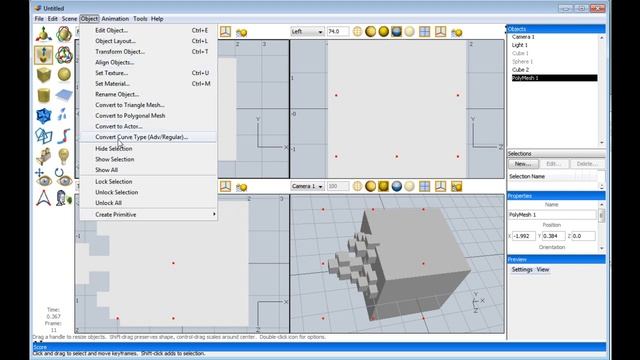Choose Transform Object menu entry
Screen dimensions: 640x360
[x=149, y=51]
